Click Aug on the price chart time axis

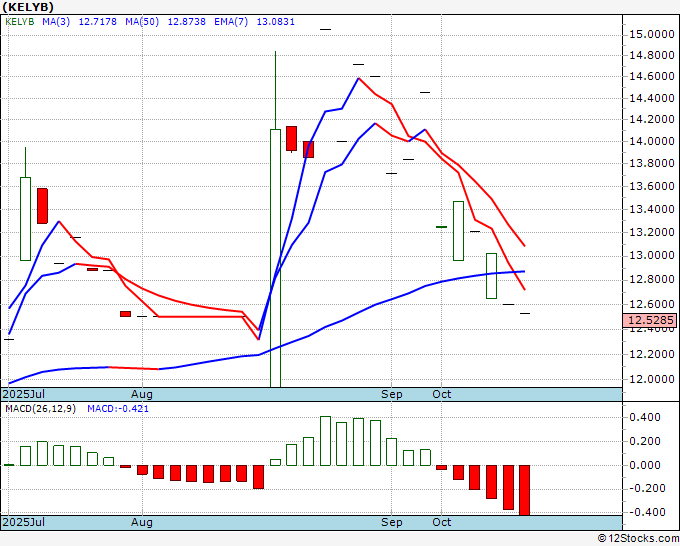point(142,394)
